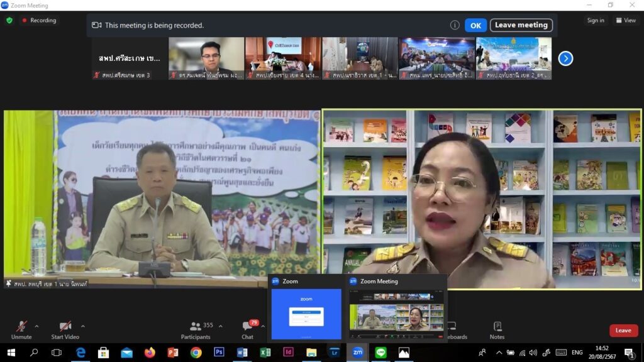Click the recording notice info icon
Image resolution: width=644 pixels, height=362 pixels.
[455, 25]
